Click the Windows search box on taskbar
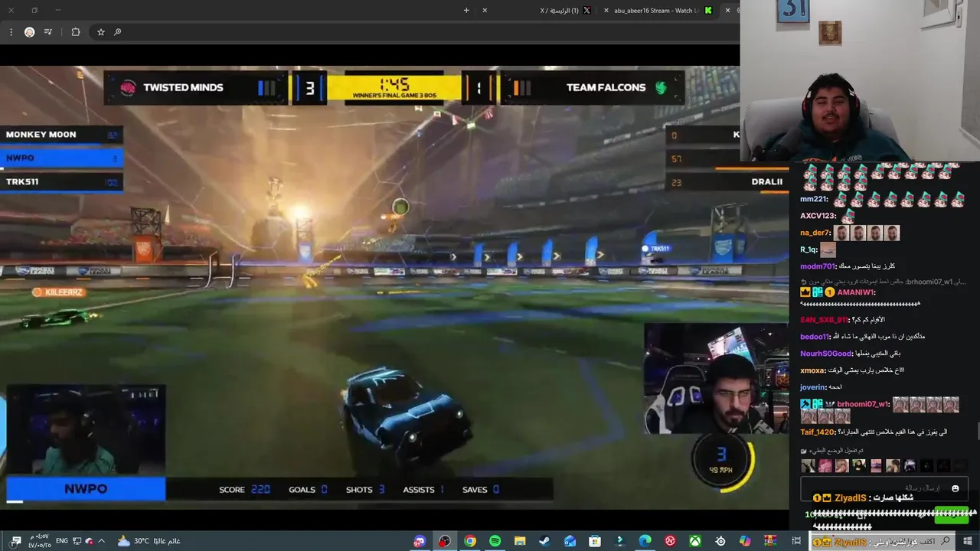The width and height of the screenshot is (980, 551). 880,542
